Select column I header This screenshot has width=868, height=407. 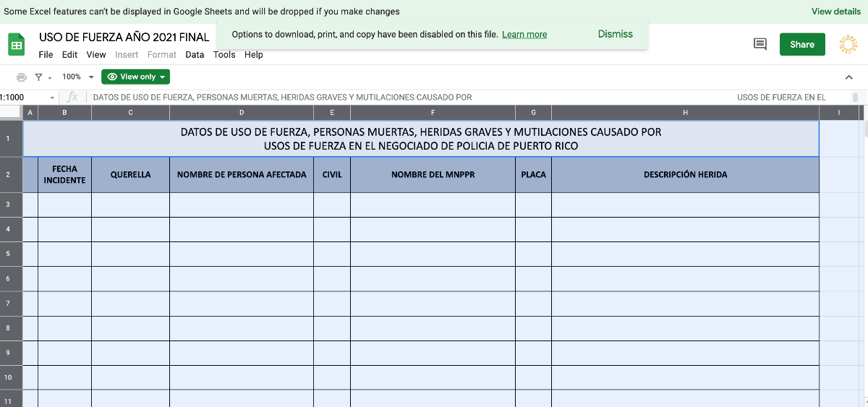pos(839,112)
